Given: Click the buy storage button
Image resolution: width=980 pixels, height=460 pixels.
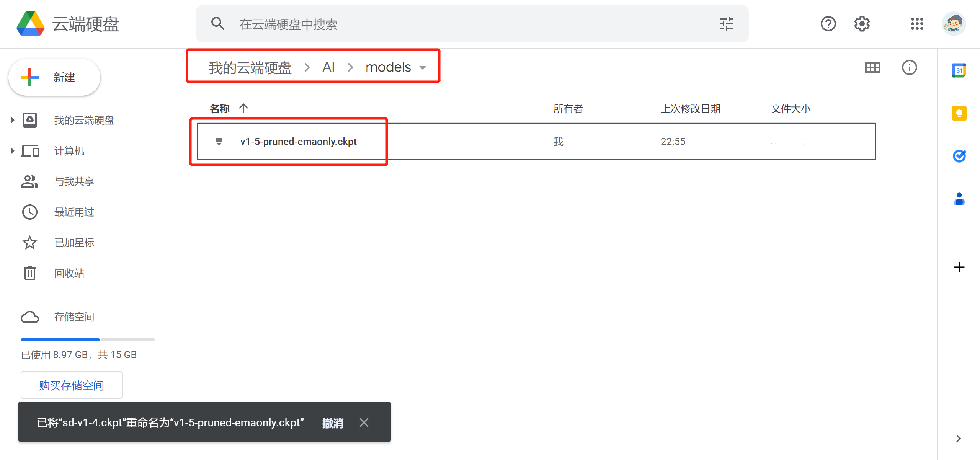Looking at the screenshot, I should point(72,385).
